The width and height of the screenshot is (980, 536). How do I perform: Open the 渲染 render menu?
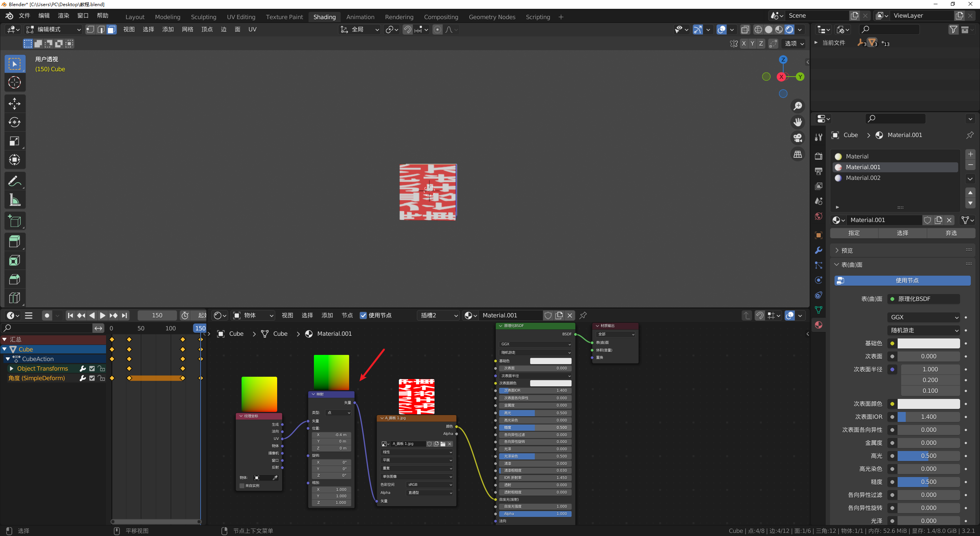point(63,16)
